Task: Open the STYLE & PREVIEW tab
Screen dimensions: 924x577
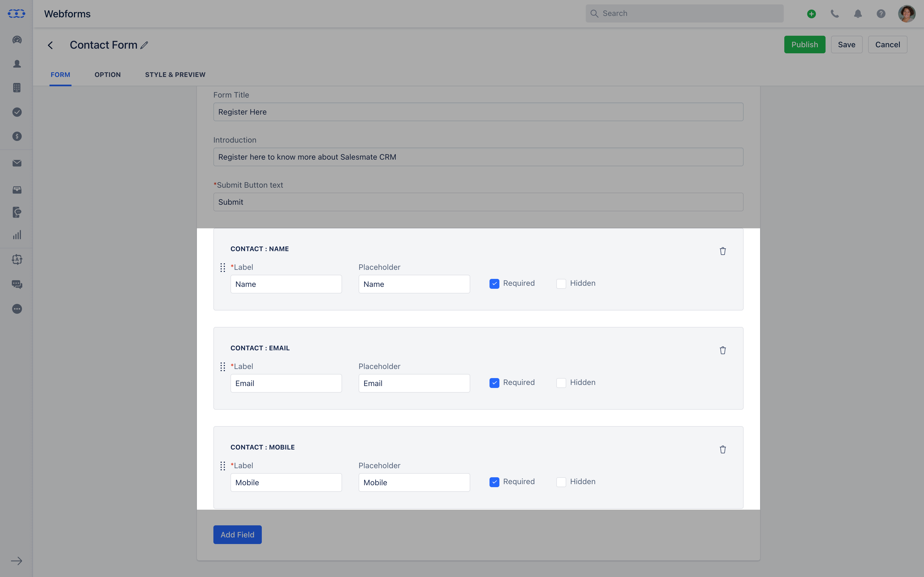Action: (175, 74)
